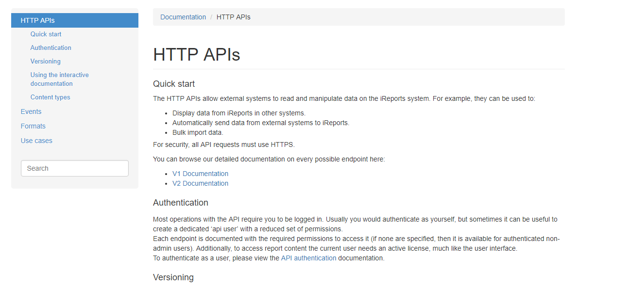Open the V2 Documentation link
Screen dimensions: 644x289
click(x=200, y=183)
